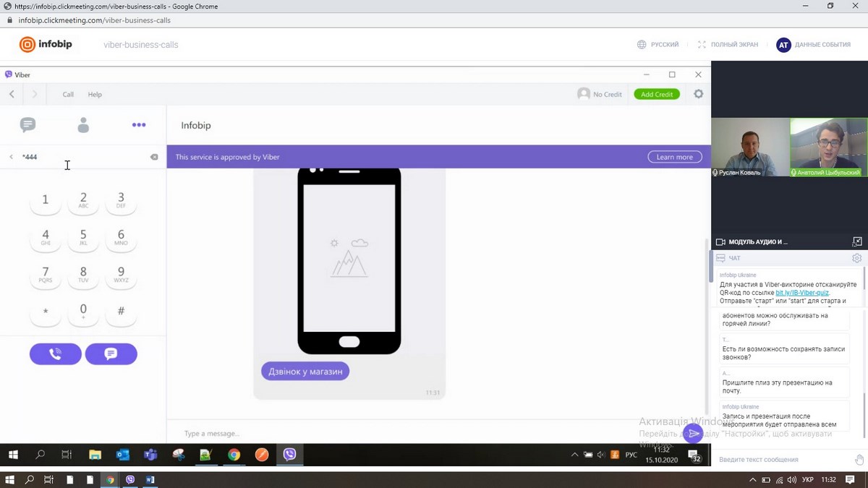
Task: Open Viber settings gear icon
Action: pyautogui.click(x=698, y=94)
